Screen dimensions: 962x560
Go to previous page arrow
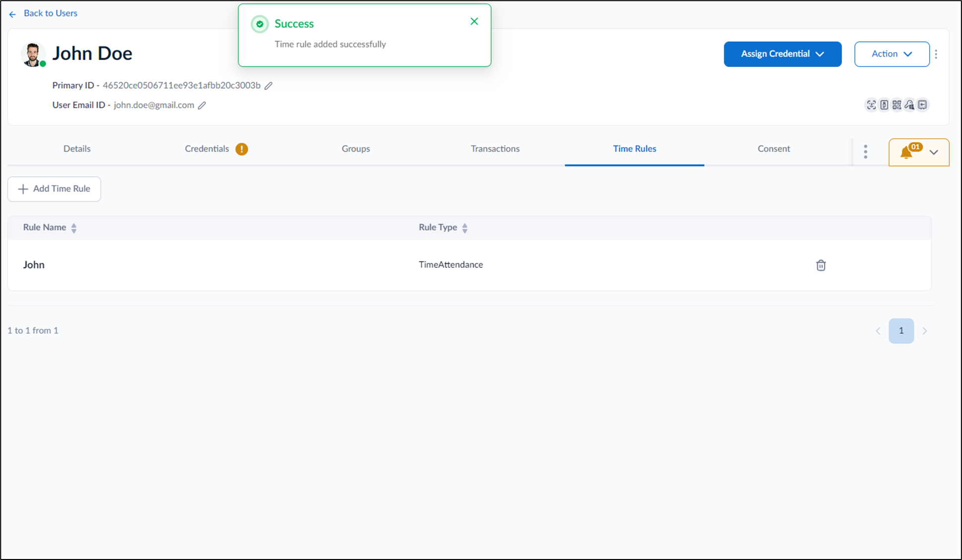pyautogui.click(x=878, y=331)
